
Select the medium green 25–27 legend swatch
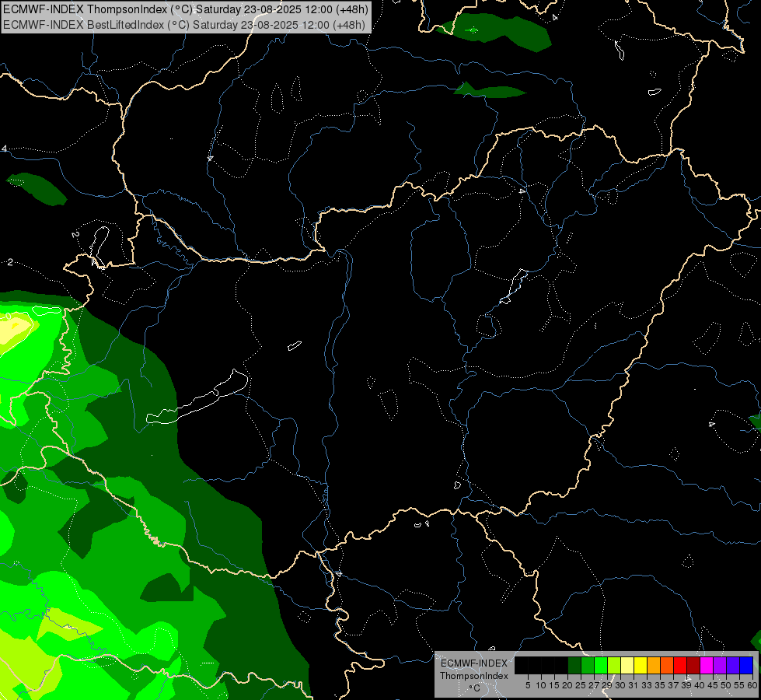pyautogui.click(x=588, y=665)
